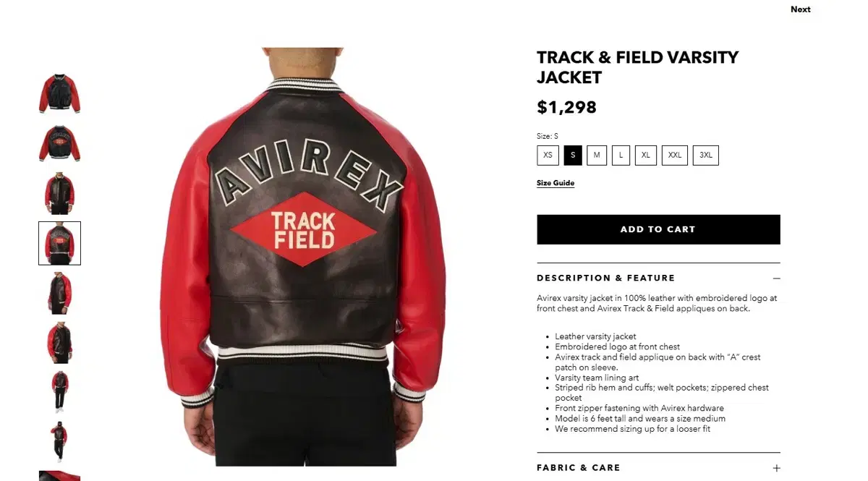The width and height of the screenshot is (868, 481).
Task: View second thumbnail showing flat jacket back
Action: (x=59, y=143)
